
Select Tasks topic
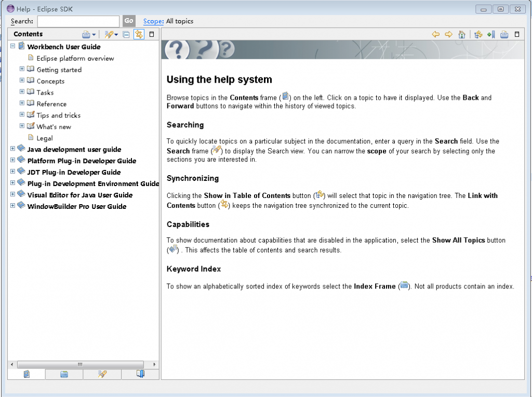(45, 92)
